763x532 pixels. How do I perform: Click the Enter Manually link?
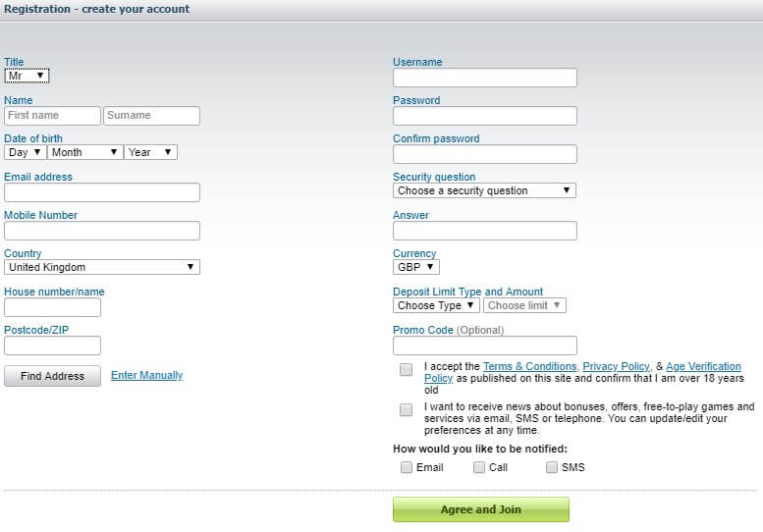click(x=146, y=375)
